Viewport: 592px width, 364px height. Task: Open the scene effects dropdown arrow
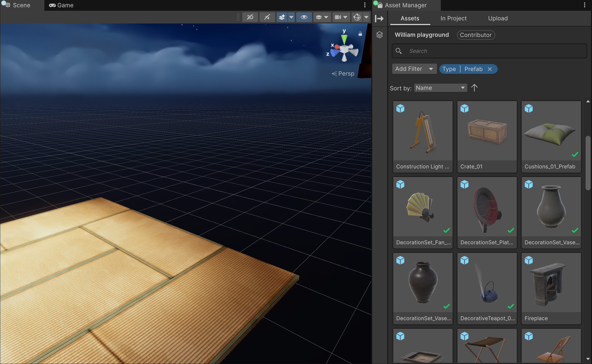pos(291,17)
